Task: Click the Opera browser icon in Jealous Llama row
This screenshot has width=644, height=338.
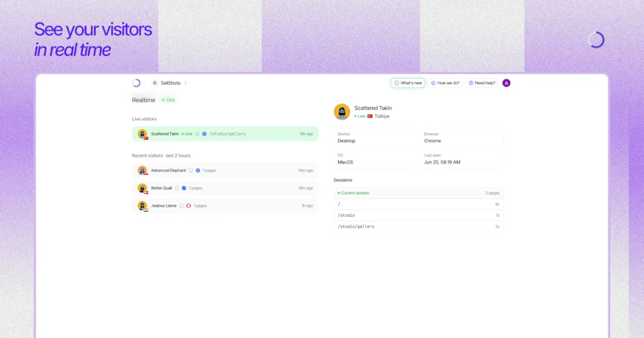Action: pos(188,206)
